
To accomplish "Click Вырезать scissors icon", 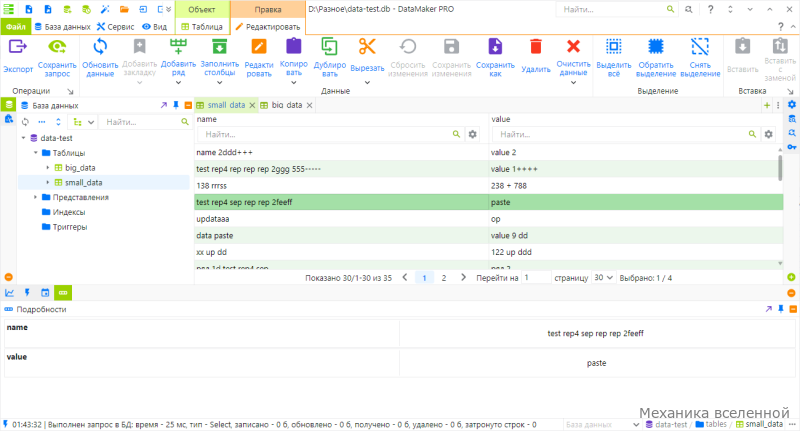I will click(367, 47).
